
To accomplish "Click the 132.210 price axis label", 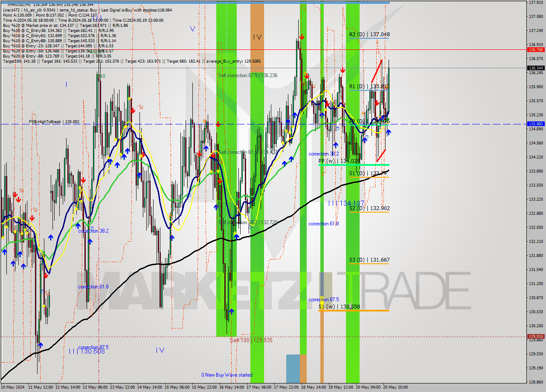I will [536, 242].
